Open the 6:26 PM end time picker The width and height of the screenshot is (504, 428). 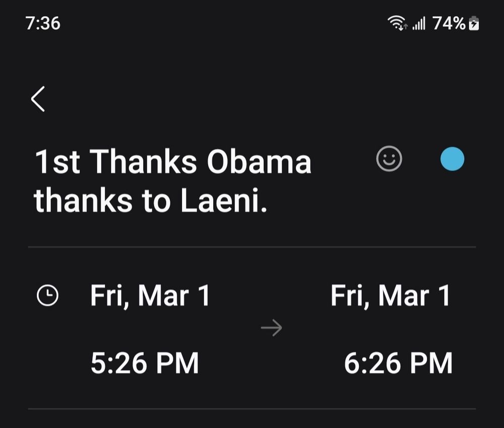[x=398, y=363]
